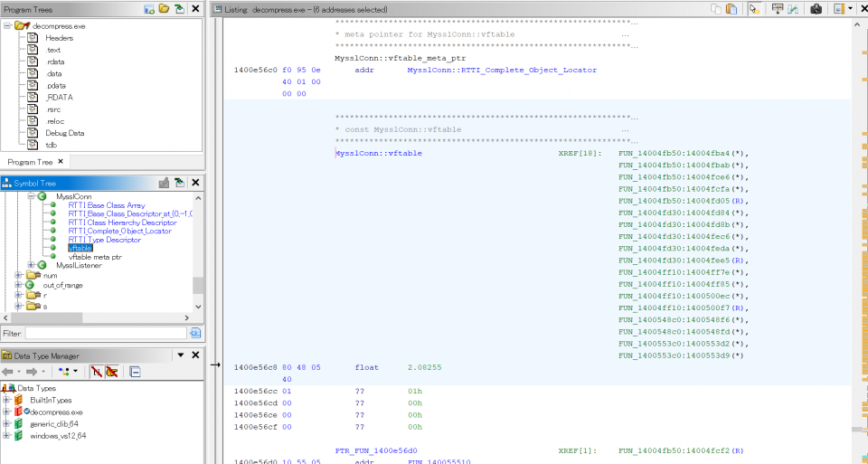Open the diff view icon in the Listing toolbar
The height and width of the screenshot is (464, 868).
click(793, 9)
